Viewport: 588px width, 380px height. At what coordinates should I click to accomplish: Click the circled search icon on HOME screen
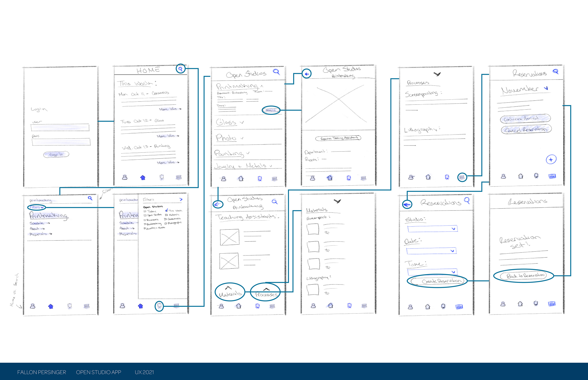[x=181, y=69]
